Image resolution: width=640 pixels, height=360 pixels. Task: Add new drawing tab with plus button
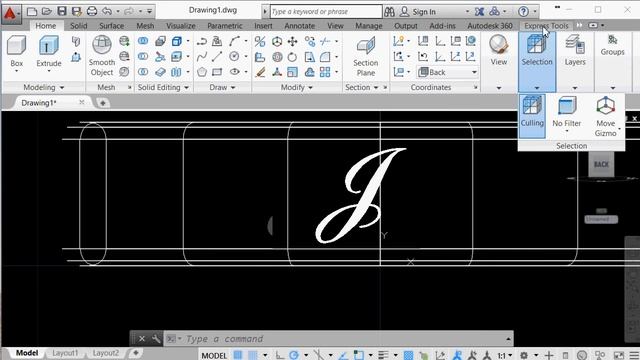point(103,103)
